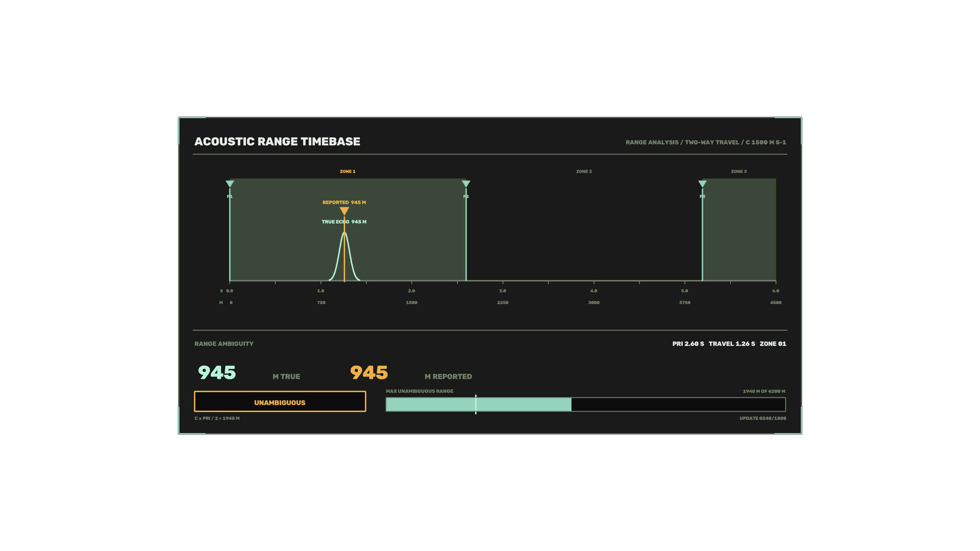Screen dimensions: 980x551
Task: Click the 3.0 seconds axis tick label
Action: [503, 291]
